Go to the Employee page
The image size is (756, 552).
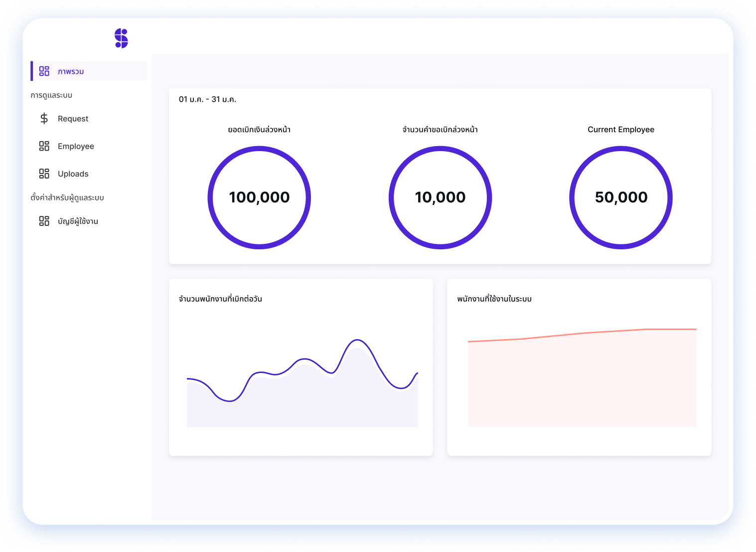coord(76,146)
